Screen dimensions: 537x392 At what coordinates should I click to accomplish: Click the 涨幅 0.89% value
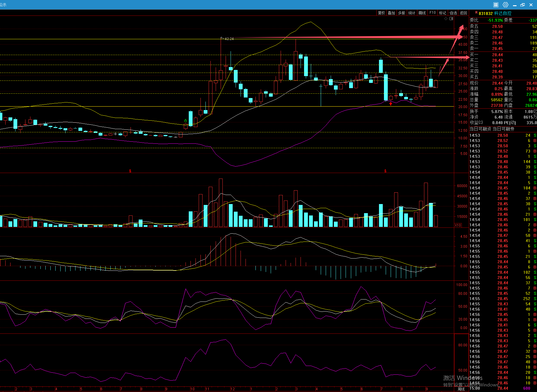pyautogui.click(x=497, y=94)
